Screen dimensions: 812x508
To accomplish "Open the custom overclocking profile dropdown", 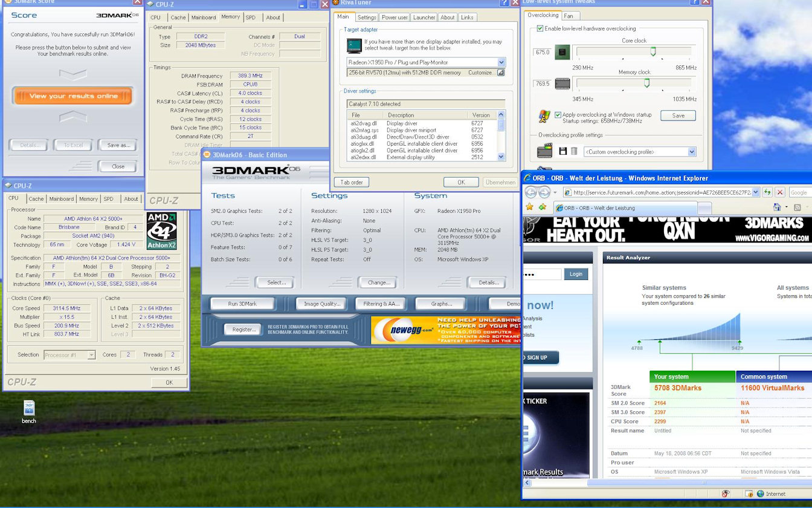I will (692, 152).
